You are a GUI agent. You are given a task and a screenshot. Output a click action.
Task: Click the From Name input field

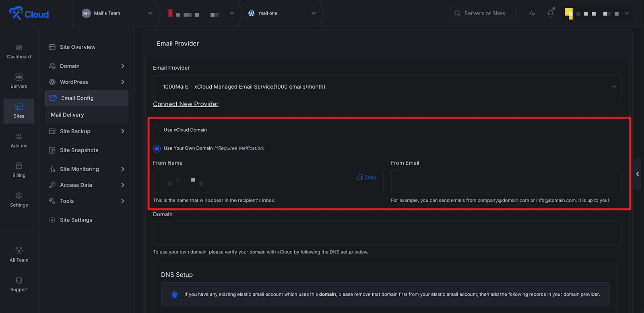[x=268, y=181]
